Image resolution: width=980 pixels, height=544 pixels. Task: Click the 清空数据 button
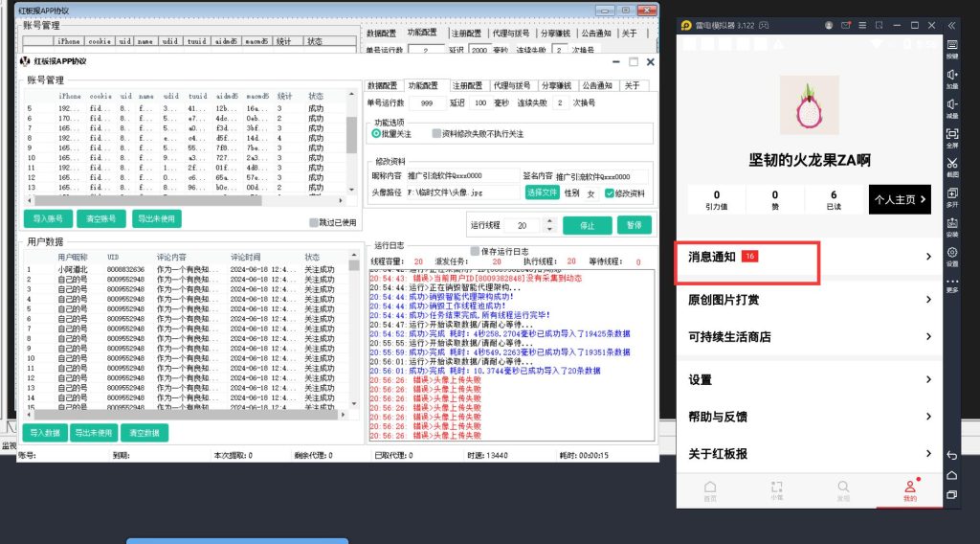click(x=145, y=433)
